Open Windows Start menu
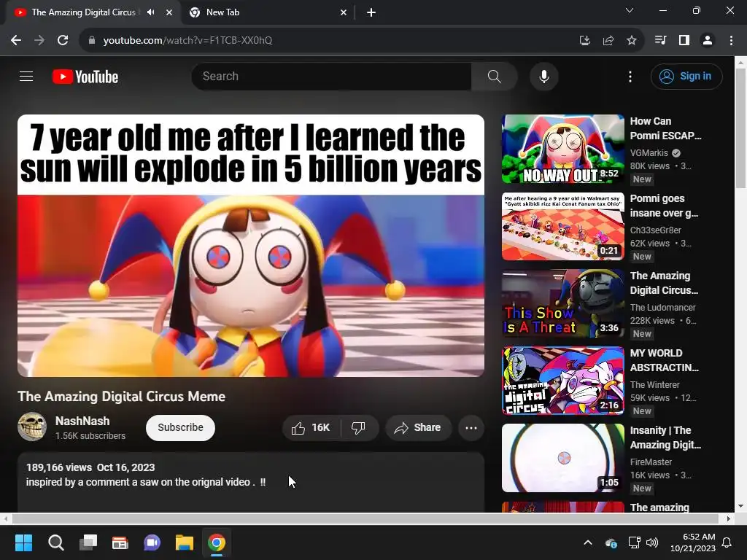 coord(23,542)
